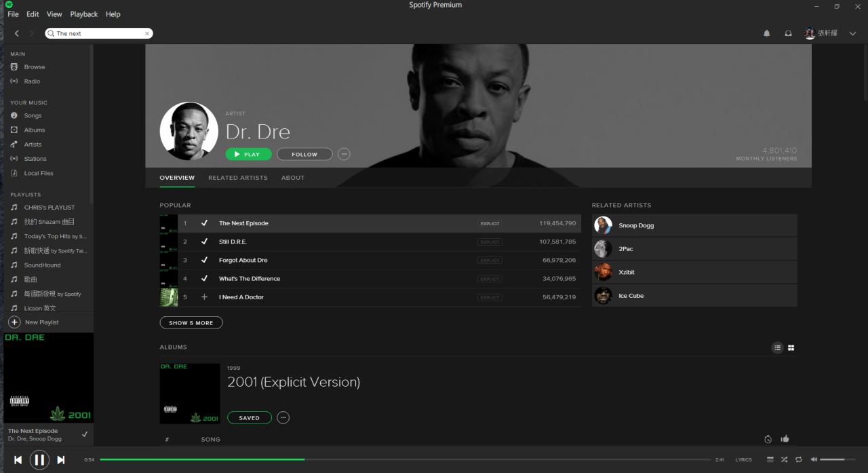Mute the volume speaker icon
This screenshot has height=473, width=868.
pyautogui.click(x=814, y=459)
